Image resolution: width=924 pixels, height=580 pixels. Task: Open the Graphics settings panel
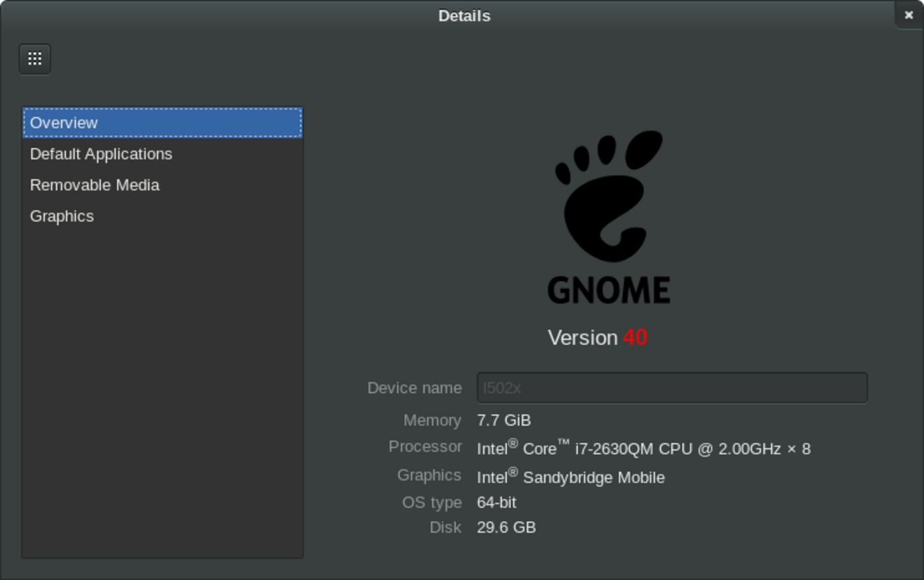pos(61,216)
